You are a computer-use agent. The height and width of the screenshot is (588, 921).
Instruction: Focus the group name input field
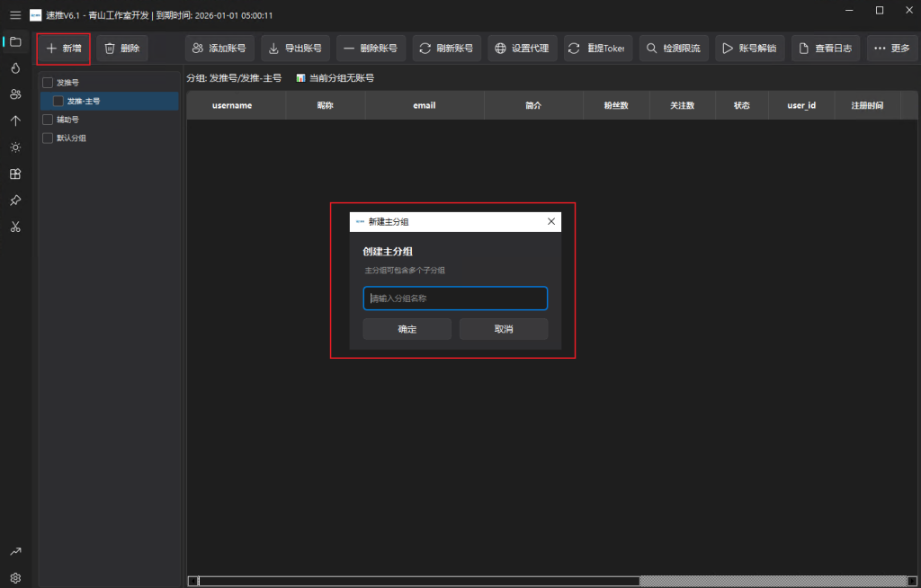(455, 298)
